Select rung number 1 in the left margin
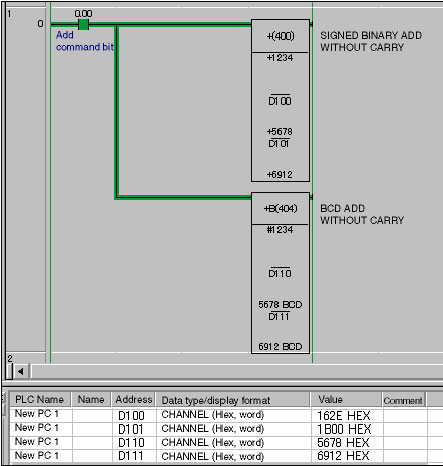 (9, 14)
